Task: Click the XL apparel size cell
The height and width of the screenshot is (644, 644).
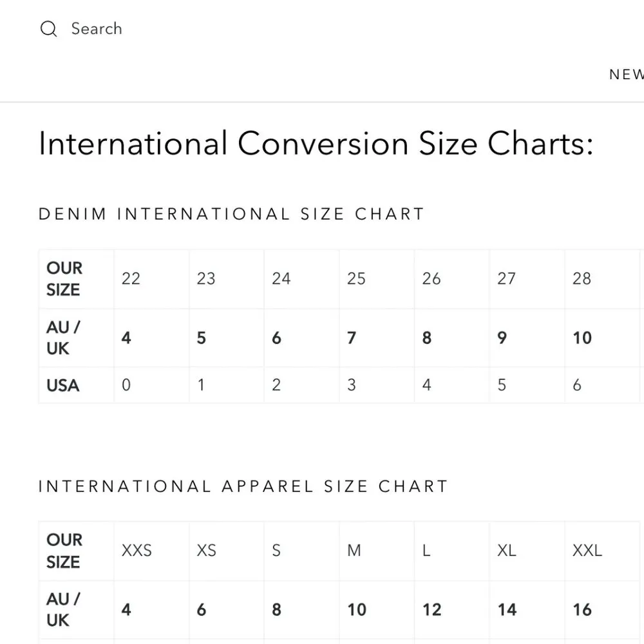Action: (507, 551)
